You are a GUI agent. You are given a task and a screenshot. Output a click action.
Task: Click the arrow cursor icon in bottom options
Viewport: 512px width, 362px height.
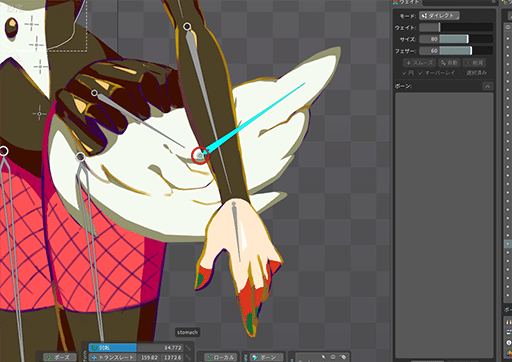click(323, 357)
